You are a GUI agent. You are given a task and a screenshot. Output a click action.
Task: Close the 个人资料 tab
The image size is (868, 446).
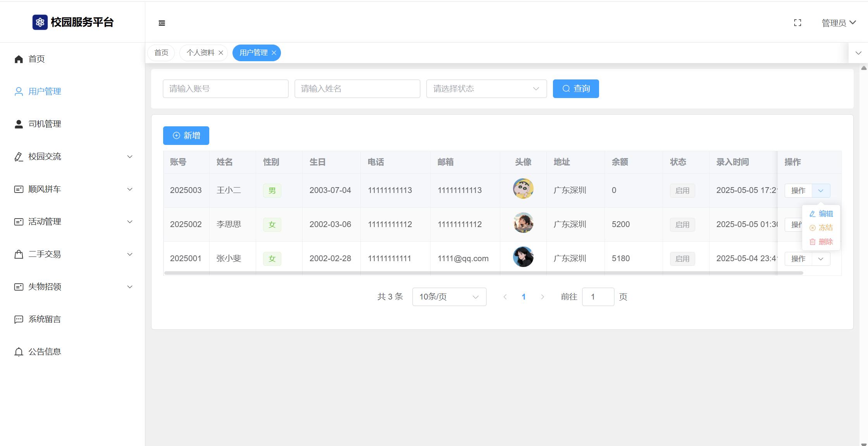221,53
